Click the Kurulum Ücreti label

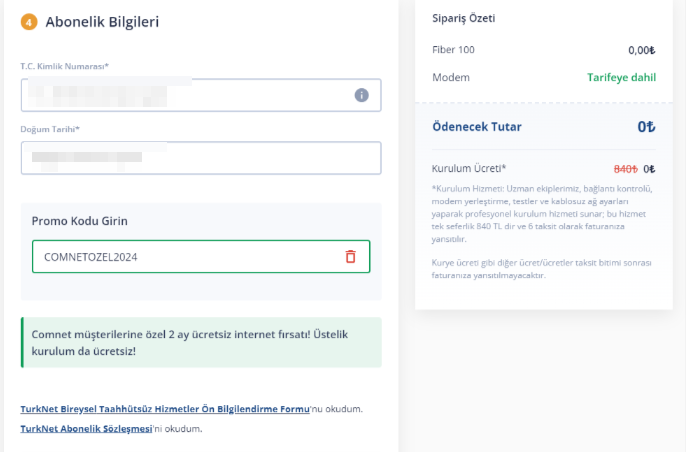(x=469, y=168)
